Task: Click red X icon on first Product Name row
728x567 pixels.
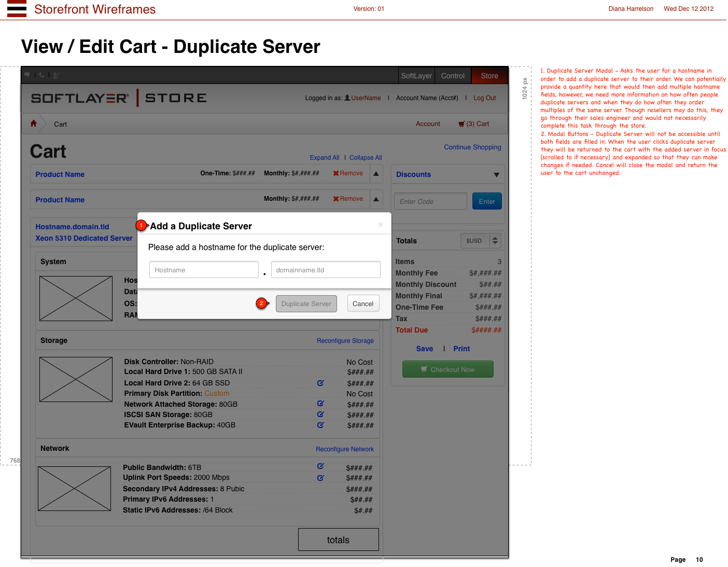Action: pyautogui.click(x=336, y=173)
